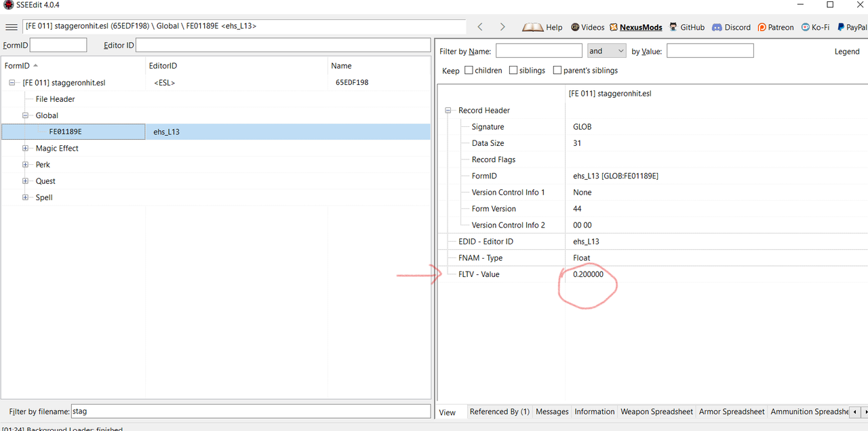The image size is (868, 431).
Task: Switch to the View tab
Action: pos(448,412)
